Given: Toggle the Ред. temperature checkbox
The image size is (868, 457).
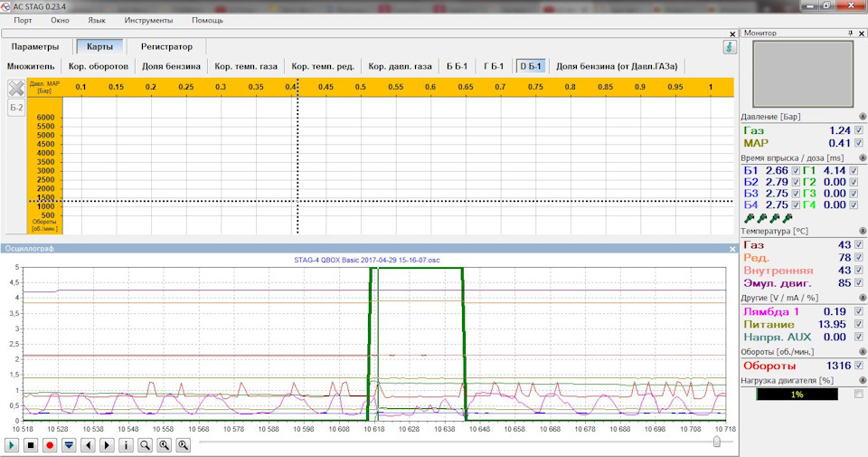Looking at the screenshot, I should click(859, 257).
